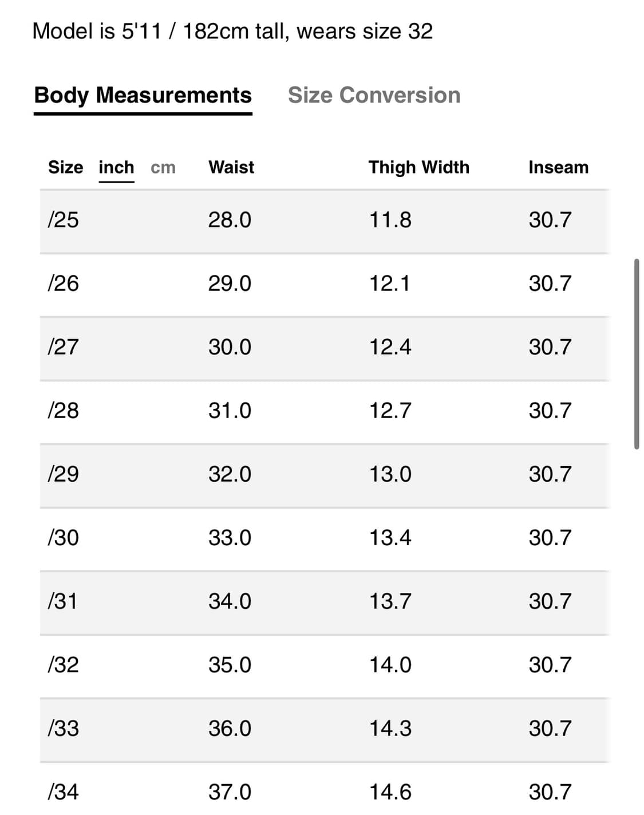This screenshot has height=815, width=644.
Task: Switch to the Size Conversion tab
Action: [374, 95]
